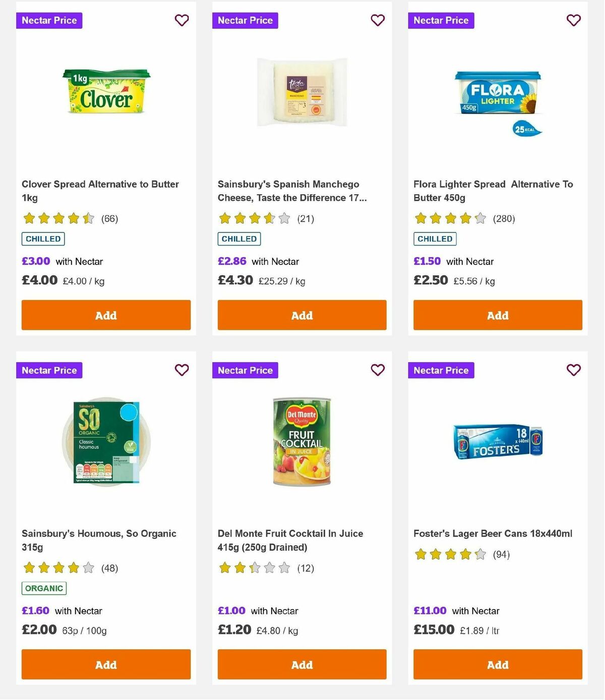This screenshot has height=700, width=605.
Task: Click the Foster's Lager Beer Cans title link
Action: pyautogui.click(x=493, y=533)
